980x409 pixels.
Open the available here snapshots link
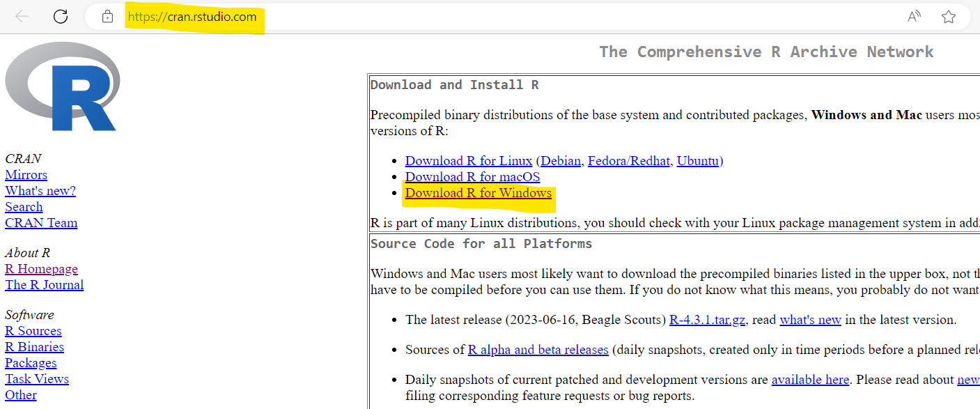point(810,380)
